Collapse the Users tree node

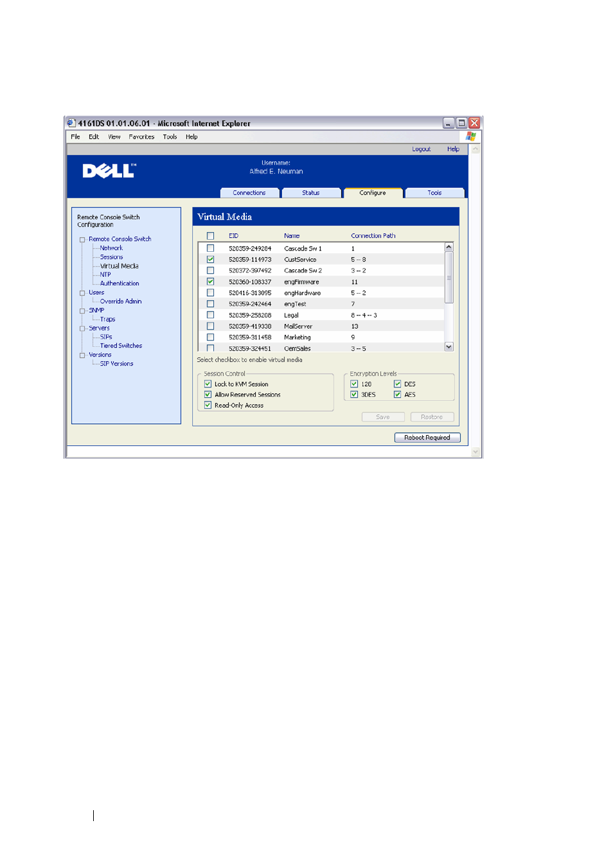pyautogui.click(x=82, y=293)
